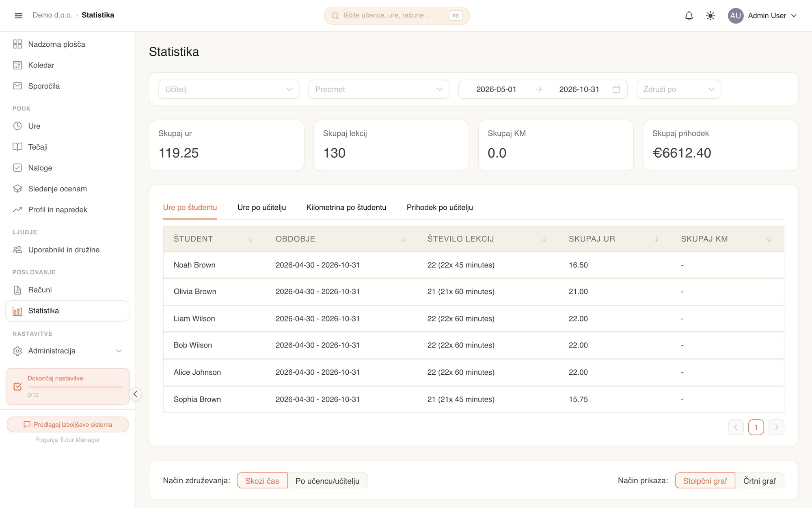Click the Dokončaj nastavitve progress bar
This screenshot has width=812, height=508.
pos(75,387)
